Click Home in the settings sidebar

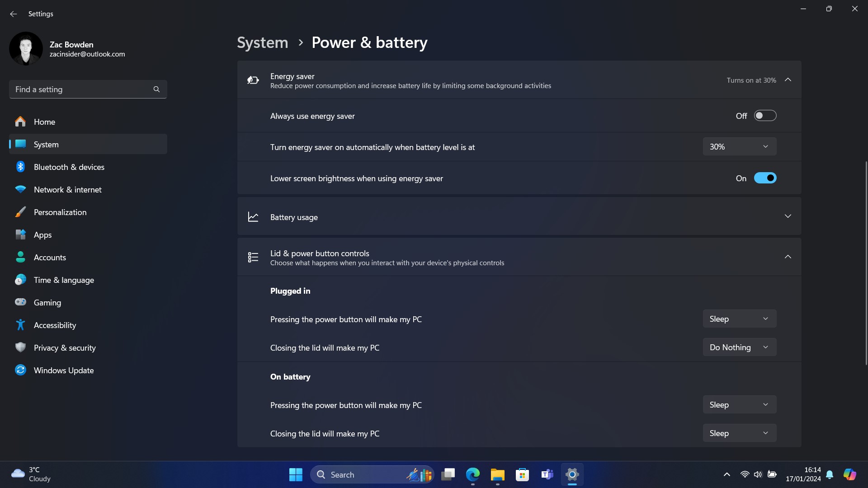(44, 122)
